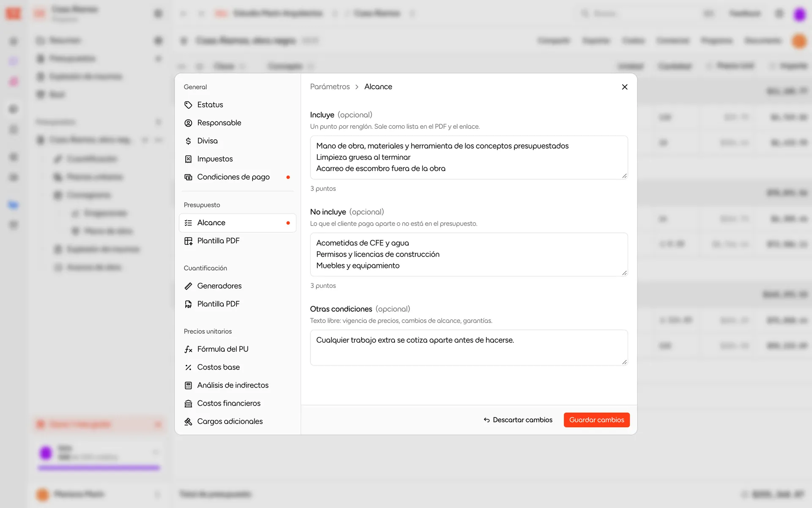812x508 pixels.
Task: Save with Guardar cambios button
Action: coord(597,420)
